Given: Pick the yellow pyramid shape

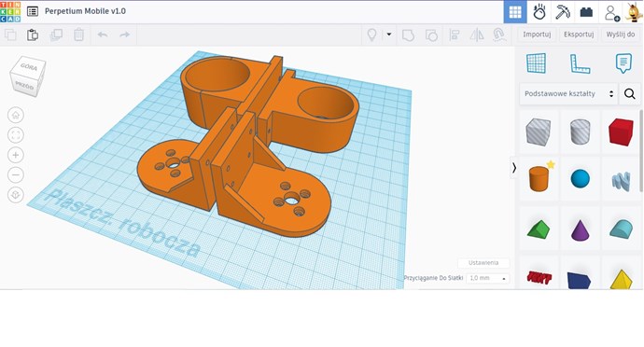Looking at the screenshot, I should point(621,279).
